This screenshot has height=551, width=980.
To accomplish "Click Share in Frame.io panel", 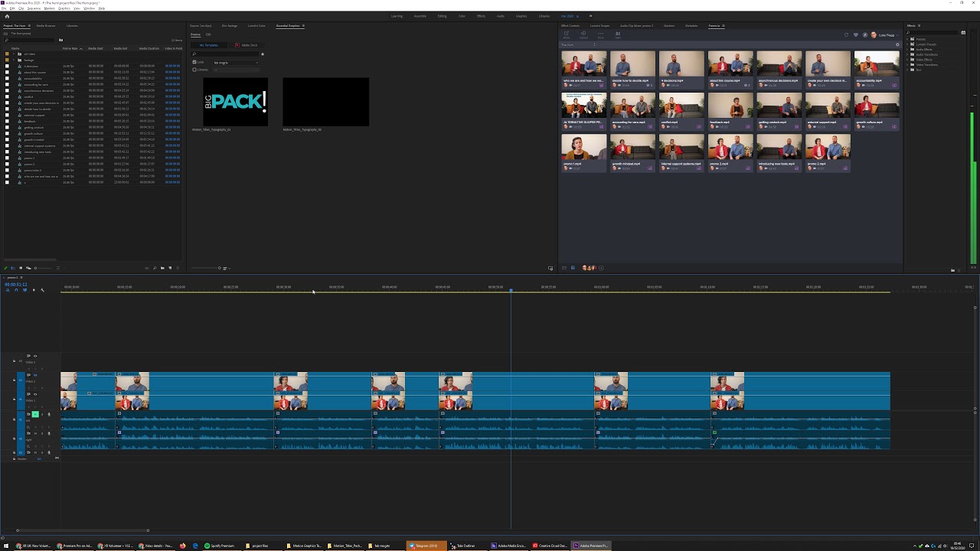I will tap(567, 35).
